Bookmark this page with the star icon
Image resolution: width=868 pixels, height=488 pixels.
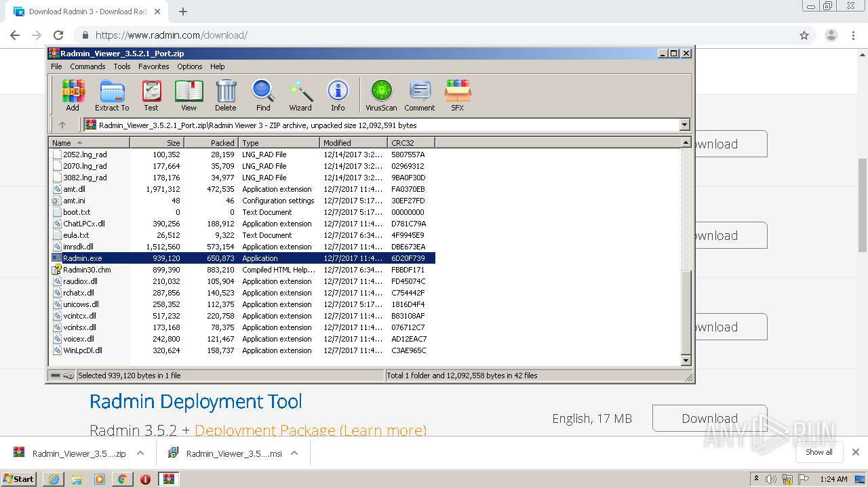coord(804,35)
